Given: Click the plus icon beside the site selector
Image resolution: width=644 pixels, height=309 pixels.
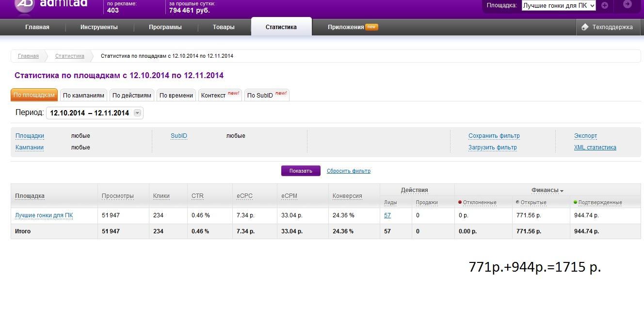Looking at the screenshot, I should pyautogui.click(x=605, y=5).
